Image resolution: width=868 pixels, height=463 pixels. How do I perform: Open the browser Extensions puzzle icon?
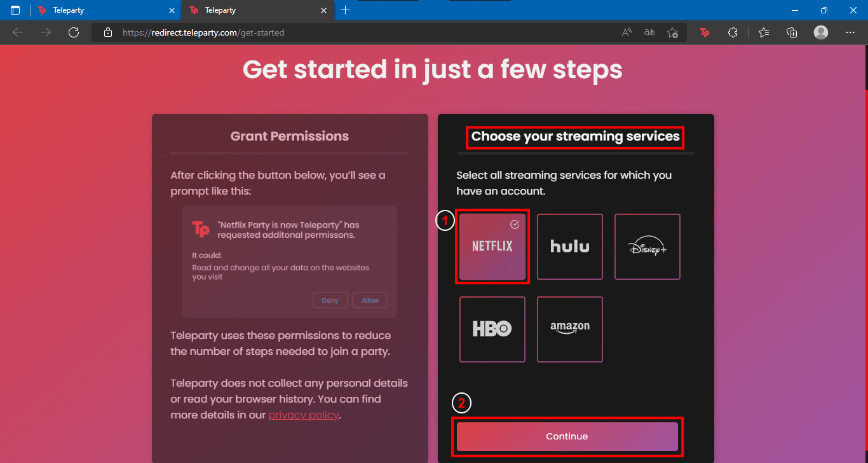point(733,32)
